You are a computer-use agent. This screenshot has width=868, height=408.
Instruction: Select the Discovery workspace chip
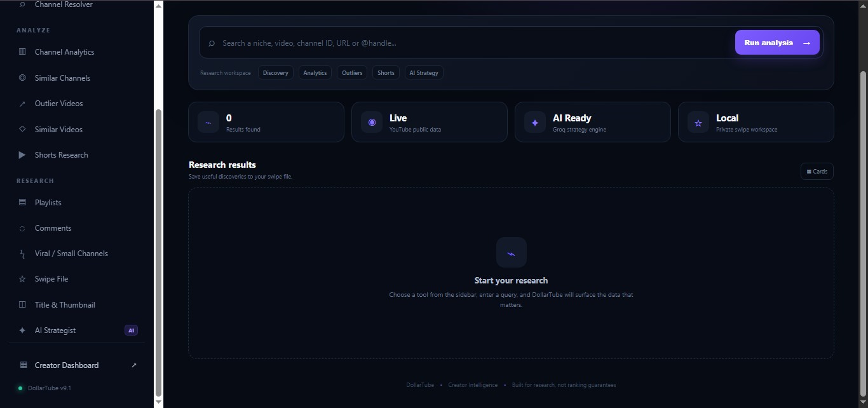pos(276,73)
